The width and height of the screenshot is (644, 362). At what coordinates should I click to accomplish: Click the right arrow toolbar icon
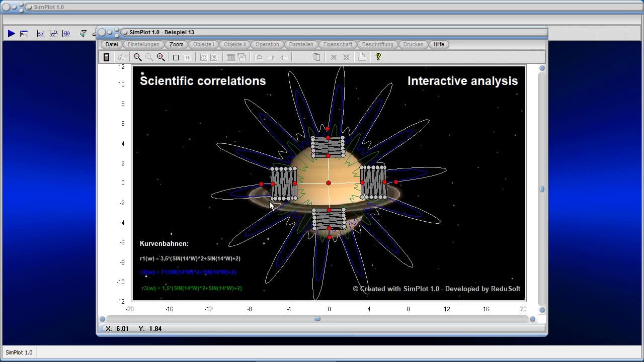point(271,57)
